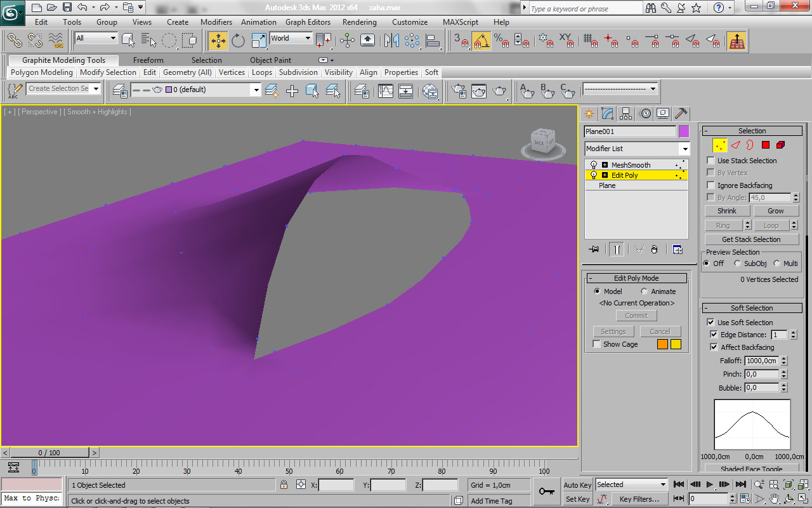Open the Hierarchy command panel tab
Viewport: 812px width, 508px height.
click(626, 114)
